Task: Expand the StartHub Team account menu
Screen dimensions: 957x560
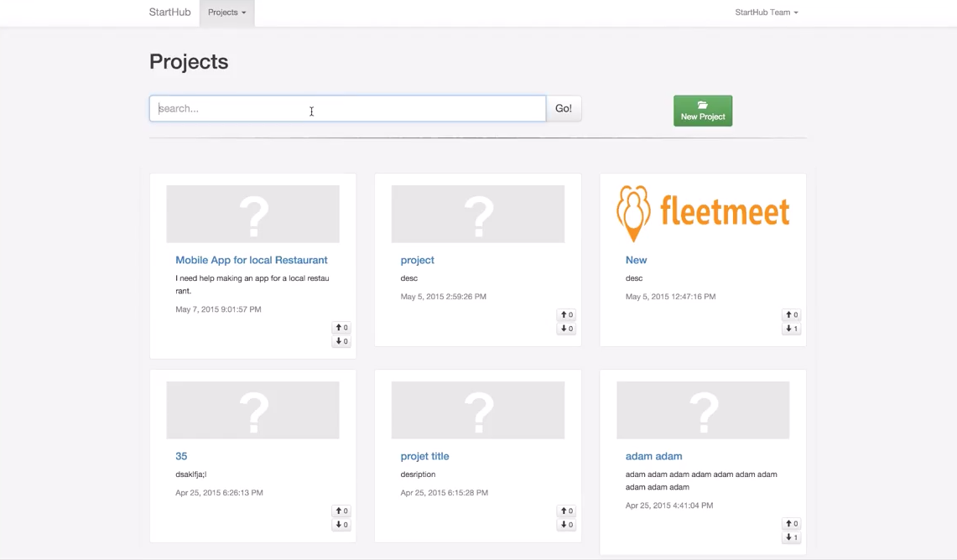Action: coord(766,13)
